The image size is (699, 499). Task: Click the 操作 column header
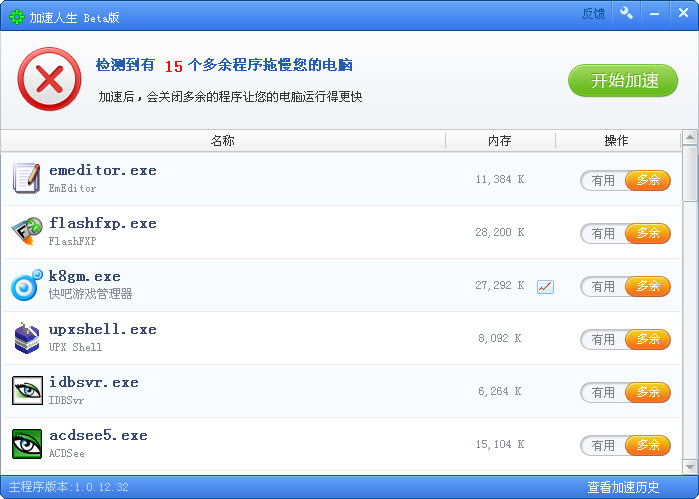click(618, 141)
